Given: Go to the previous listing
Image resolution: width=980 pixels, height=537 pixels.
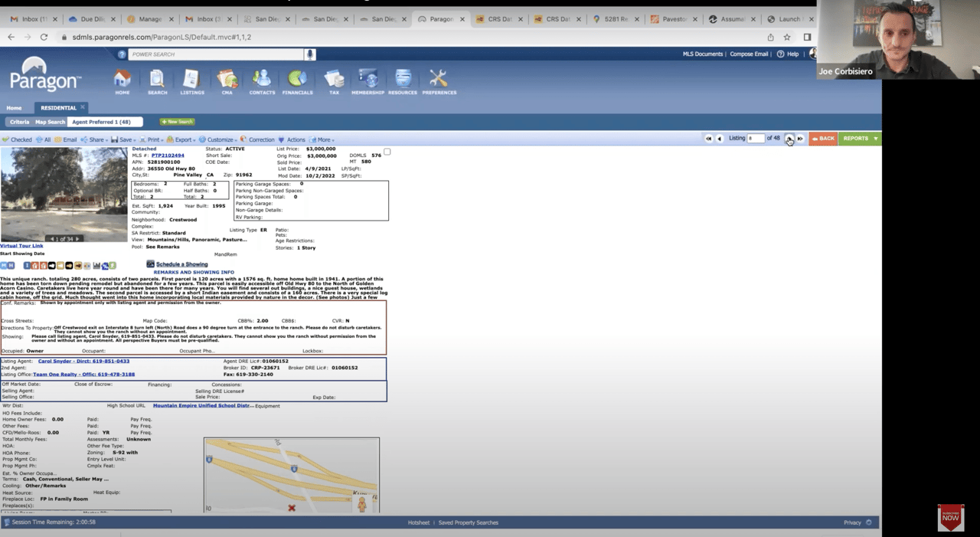Looking at the screenshot, I should coord(720,139).
